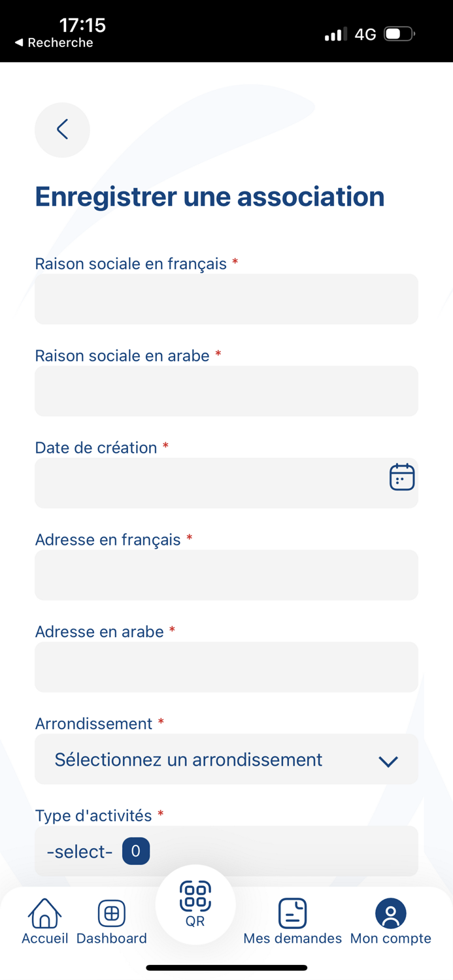Open the Dashboard grid icon
Viewport: 453px width, 980px height.
pyautogui.click(x=111, y=913)
